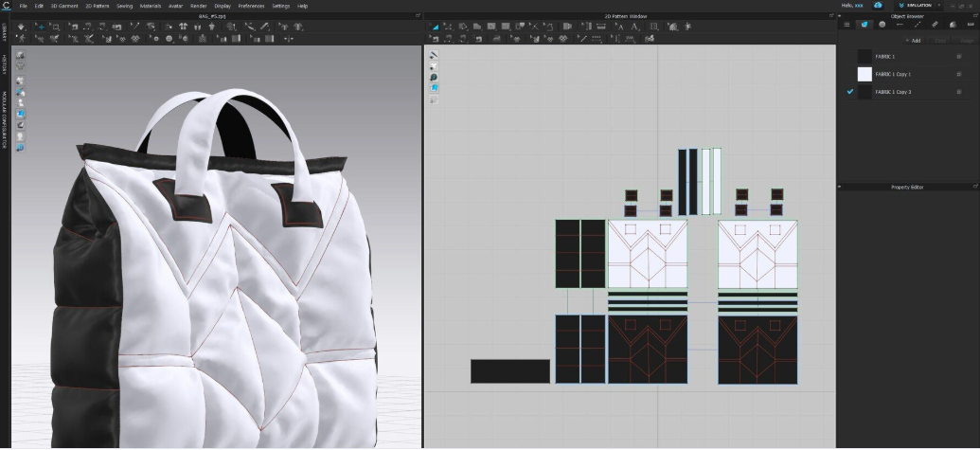Open the Materials menu
Screen dimensions: 980x450
(x=151, y=6)
